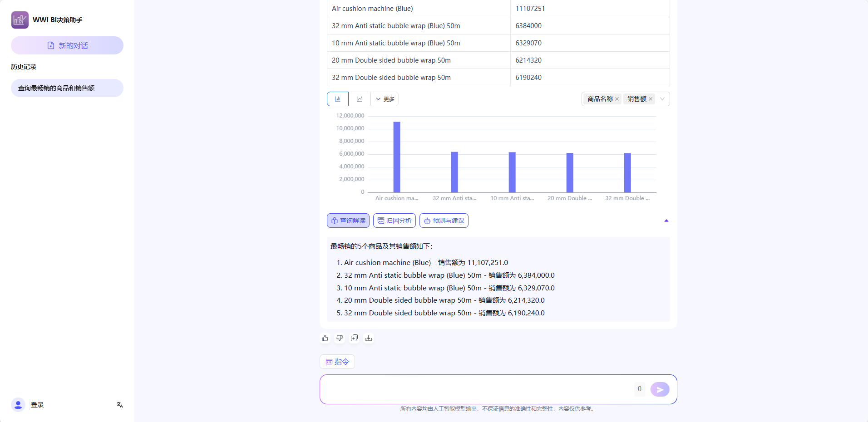Viewport: 868px width, 422px height.
Task: Select the 预测与建议 tab
Action: point(444,221)
